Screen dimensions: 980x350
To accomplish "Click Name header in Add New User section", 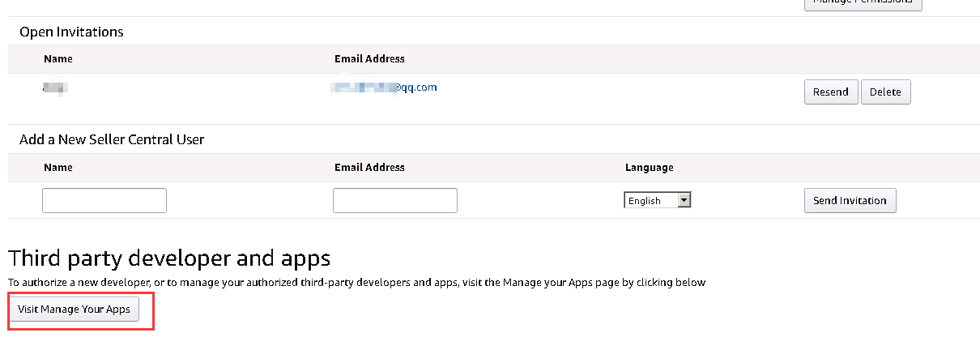I will pos(58,168).
